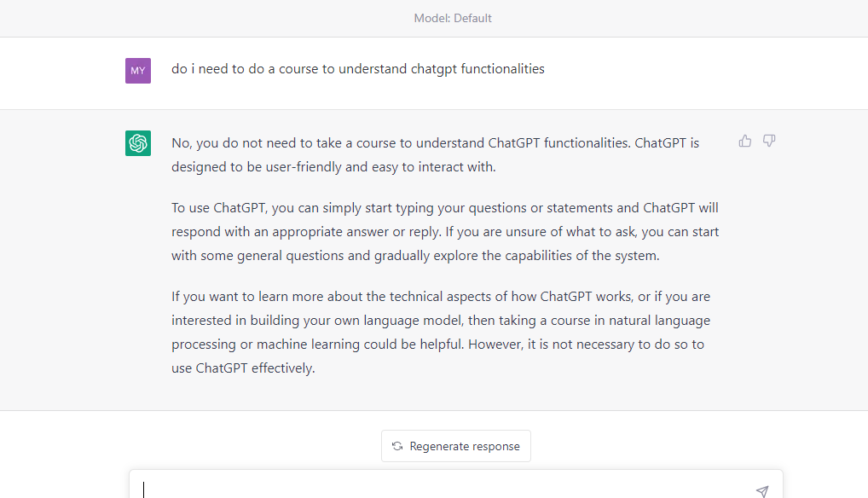Click the paragraph beginning "No, you do not need"
This screenshot has height=498, width=868.
coord(435,155)
